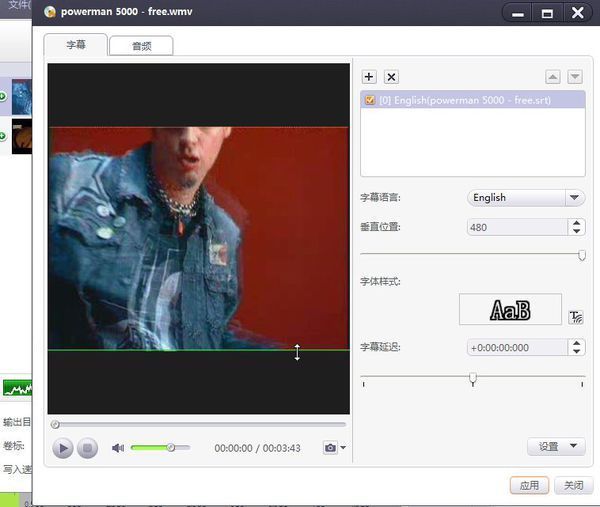Screen dimensions: 600x507
Task: Switch to the 音频 audio tab
Action: pos(141,46)
